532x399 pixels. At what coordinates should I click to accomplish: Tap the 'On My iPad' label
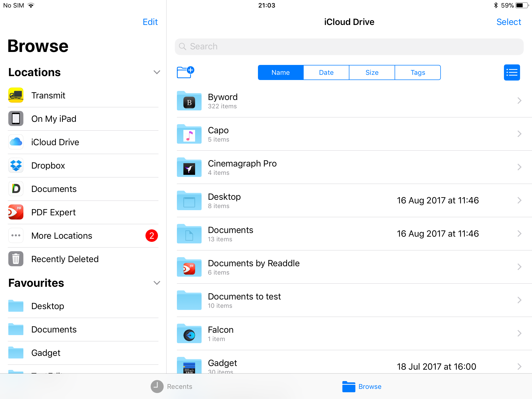pyautogui.click(x=54, y=119)
